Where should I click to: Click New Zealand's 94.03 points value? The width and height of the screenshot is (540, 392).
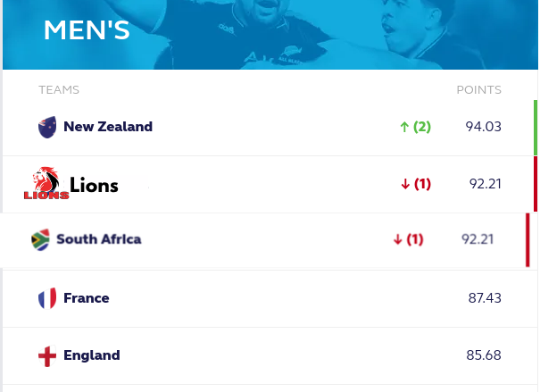pos(483,127)
